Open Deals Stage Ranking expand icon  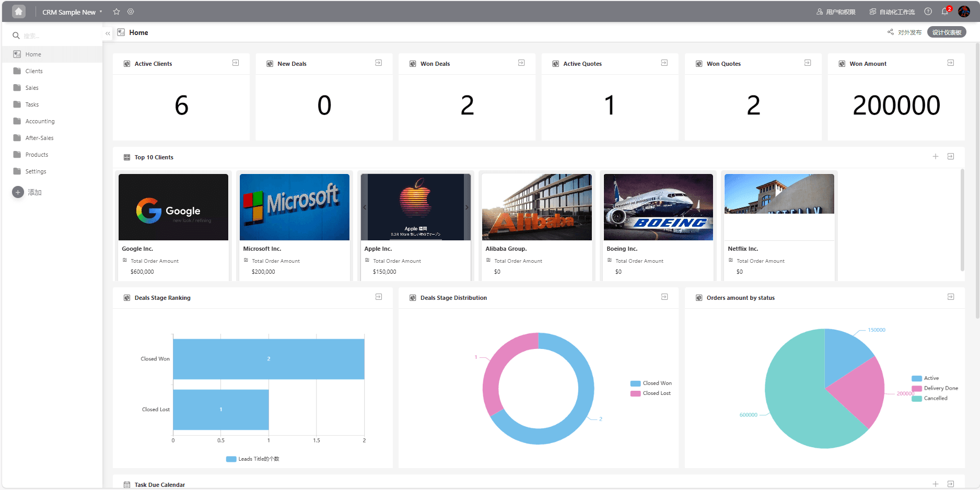point(379,297)
